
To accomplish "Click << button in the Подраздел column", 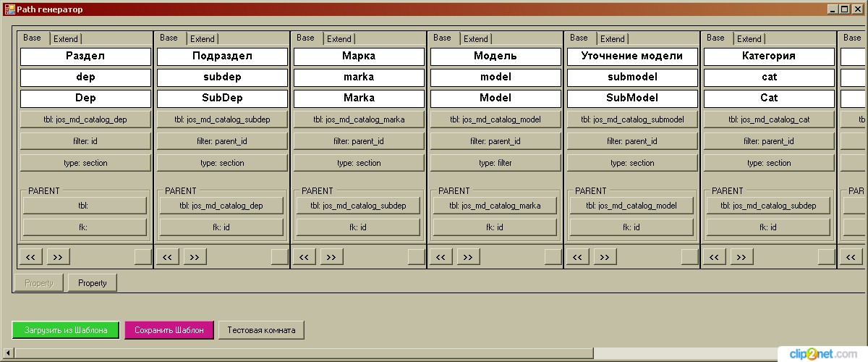I will [168, 256].
